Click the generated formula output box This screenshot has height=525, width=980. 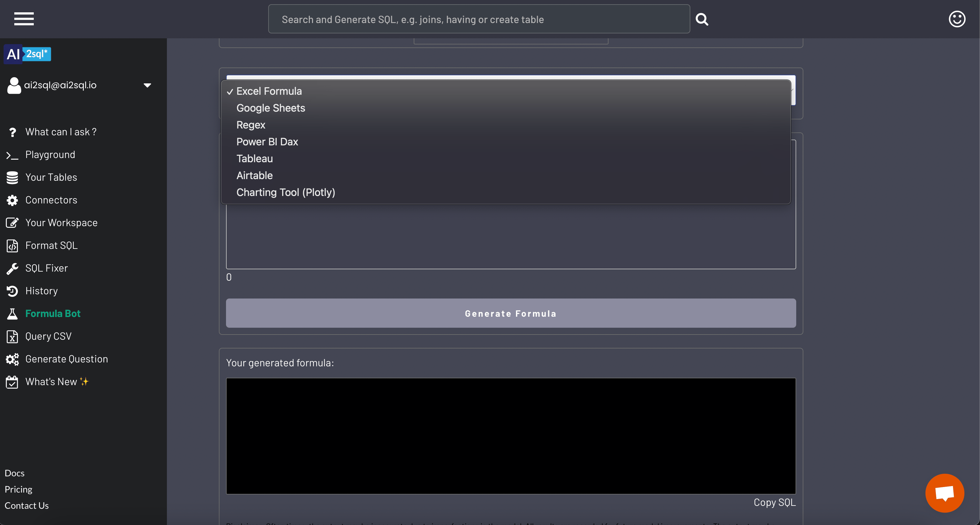tap(510, 436)
